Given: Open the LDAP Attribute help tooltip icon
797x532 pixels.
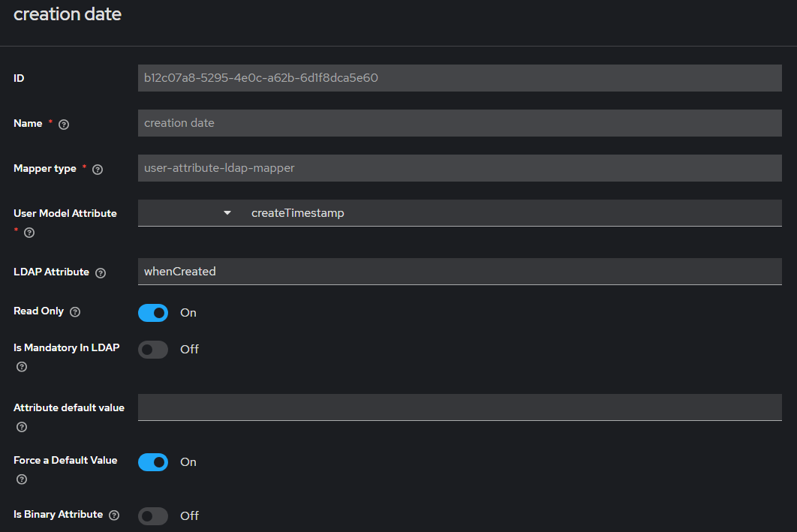Looking at the screenshot, I should coord(101,273).
